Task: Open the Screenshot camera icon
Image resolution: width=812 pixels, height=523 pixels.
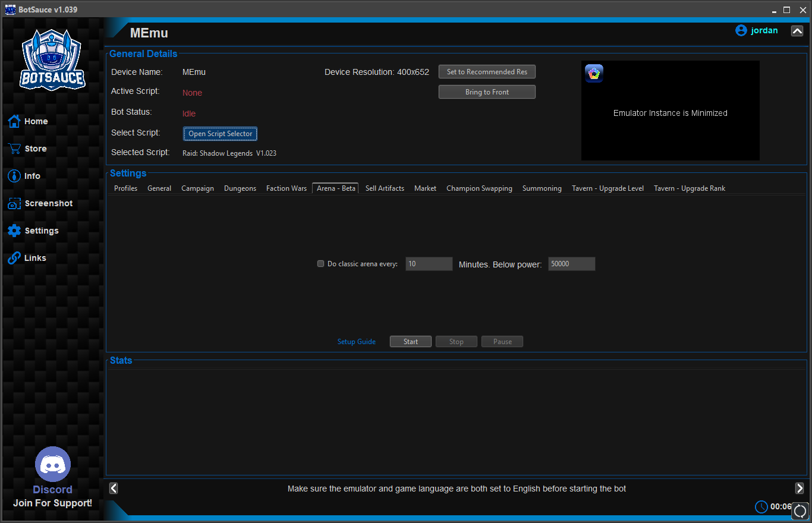Action: [14, 203]
